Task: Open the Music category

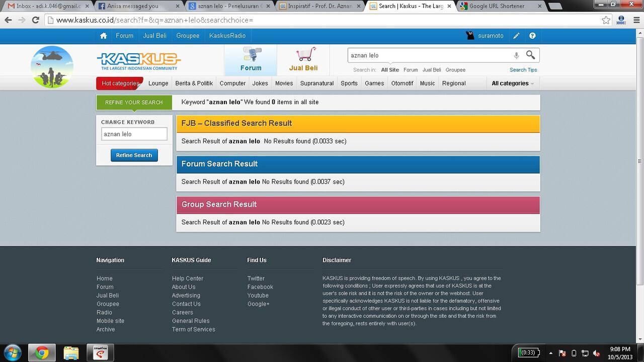Action: click(427, 83)
